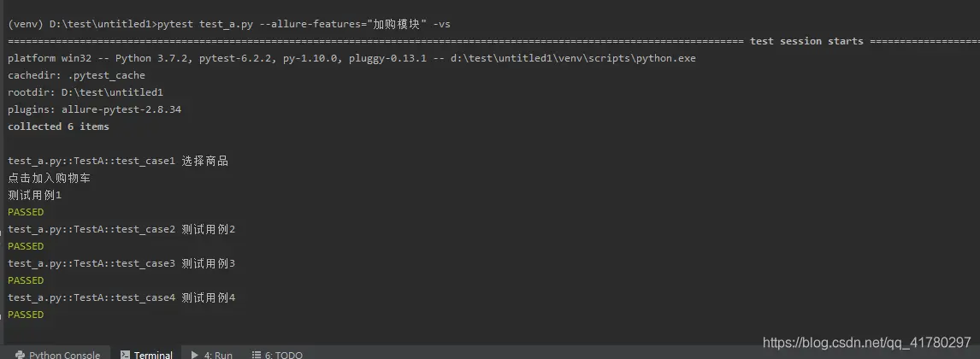Click the allure-pytest-2.8.34 plugins line
The height and width of the screenshot is (359, 980).
click(x=94, y=109)
